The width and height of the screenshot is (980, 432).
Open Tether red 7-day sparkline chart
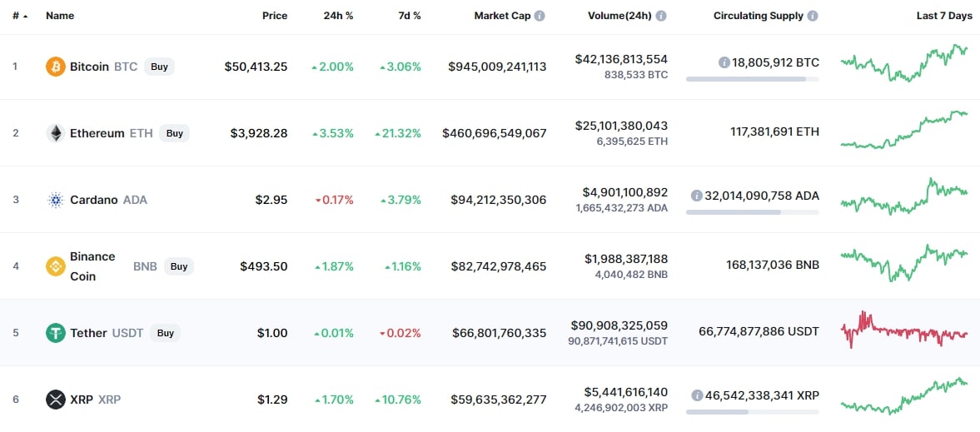[904, 330]
